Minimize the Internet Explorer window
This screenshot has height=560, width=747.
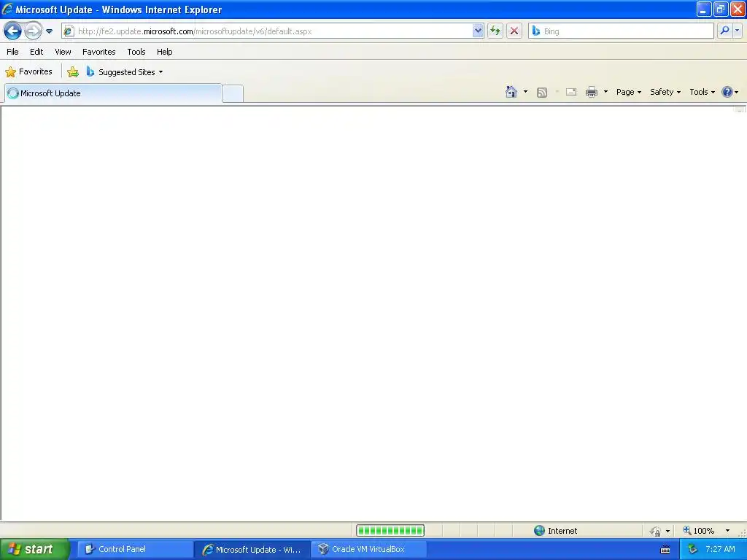(x=704, y=9)
